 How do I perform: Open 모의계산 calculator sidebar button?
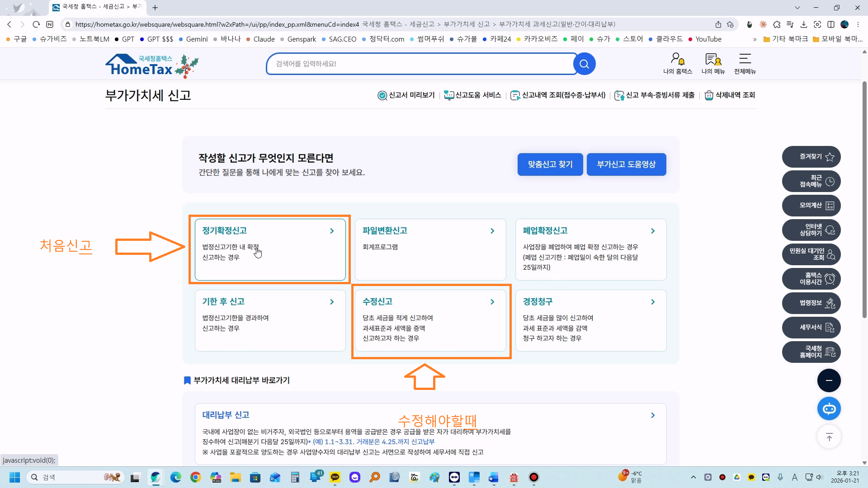(811, 206)
